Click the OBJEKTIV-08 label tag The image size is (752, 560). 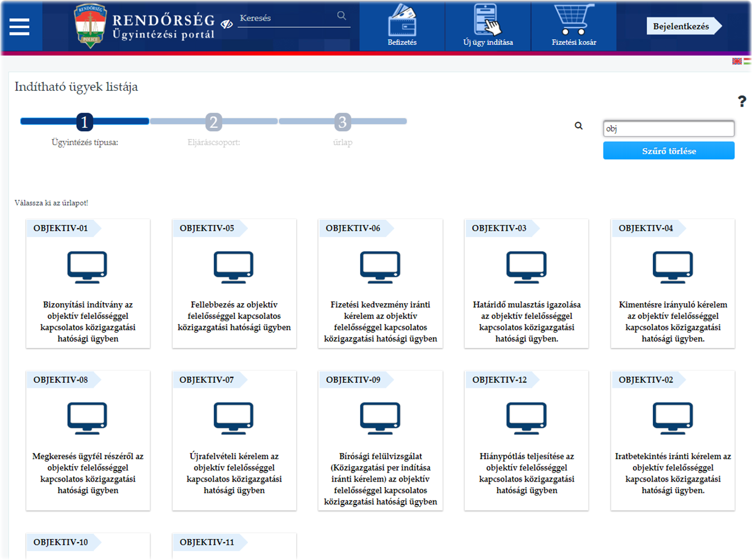(x=63, y=379)
